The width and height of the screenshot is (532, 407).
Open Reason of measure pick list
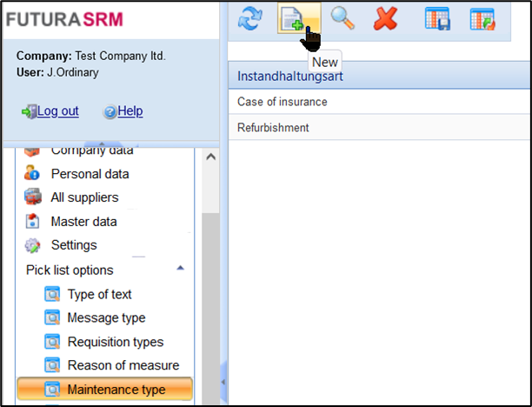[x=123, y=365]
